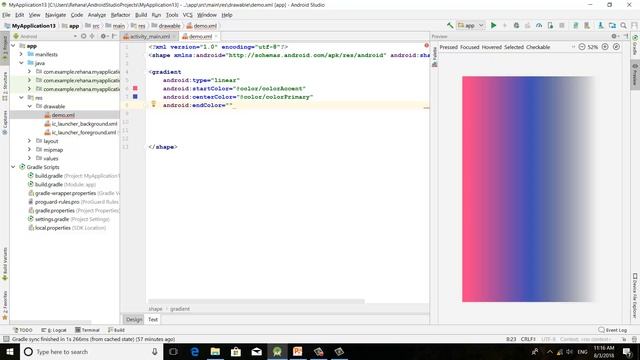Open the File menu
Viewport: 640px width, 360px height.
tap(6, 15)
